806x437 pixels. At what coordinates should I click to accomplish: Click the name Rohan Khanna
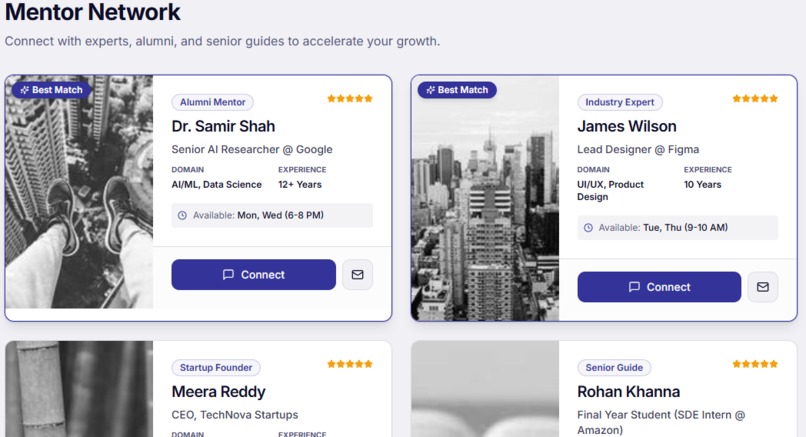(x=628, y=392)
